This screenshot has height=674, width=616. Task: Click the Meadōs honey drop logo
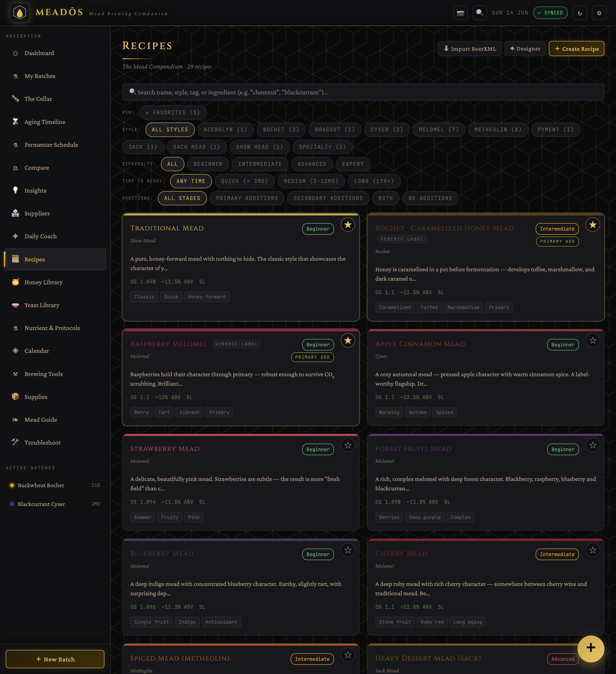pos(20,13)
